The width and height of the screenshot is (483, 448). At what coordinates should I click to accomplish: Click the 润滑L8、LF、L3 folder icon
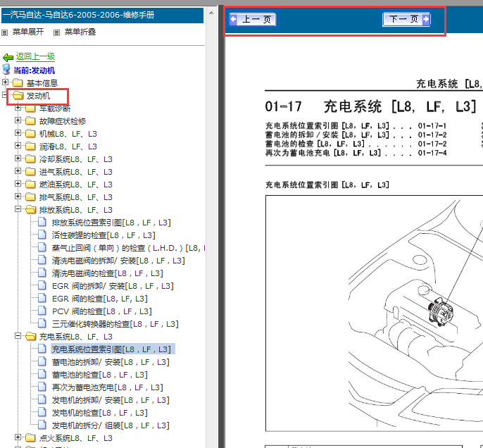pos(30,146)
